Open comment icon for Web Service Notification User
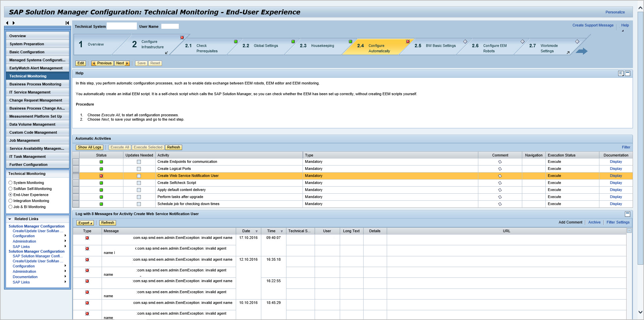 (500, 176)
